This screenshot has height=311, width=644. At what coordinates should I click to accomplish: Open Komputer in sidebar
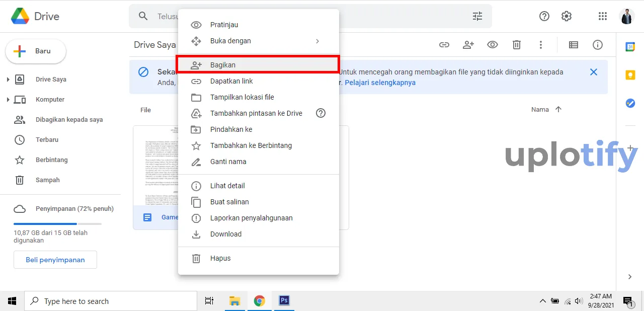pyautogui.click(x=50, y=100)
